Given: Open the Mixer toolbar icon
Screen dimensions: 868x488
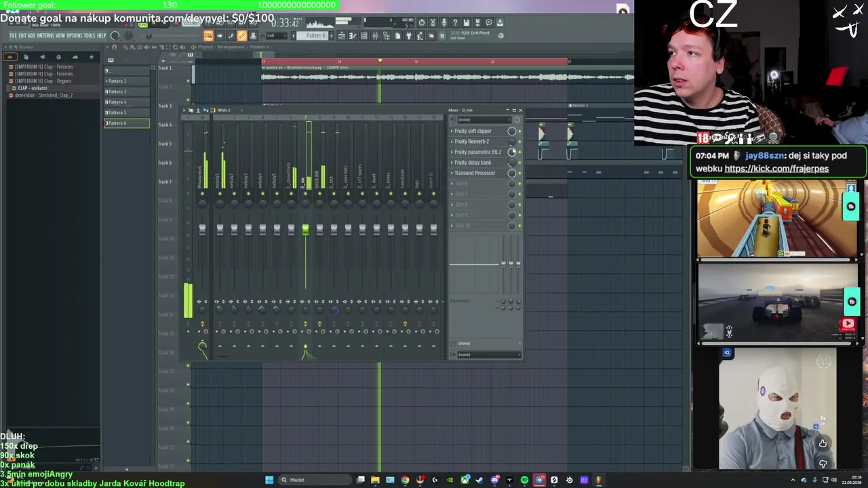Looking at the screenshot, I should pos(375,35).
